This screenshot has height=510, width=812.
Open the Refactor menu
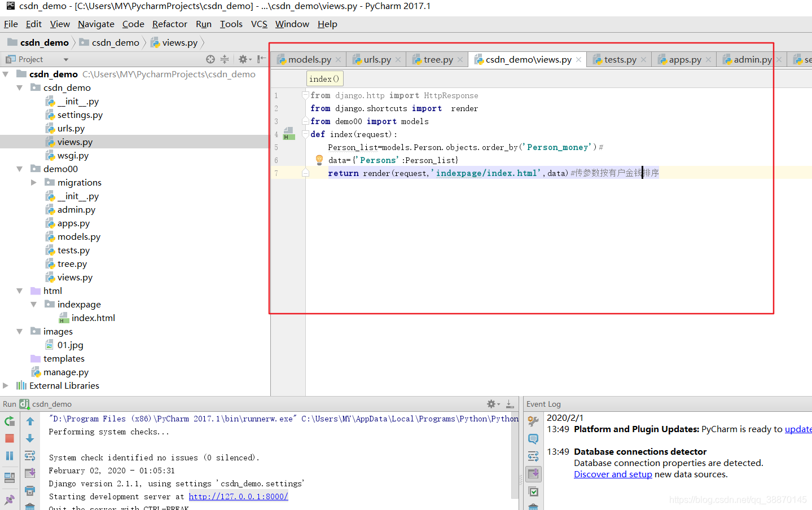point(169,24)
